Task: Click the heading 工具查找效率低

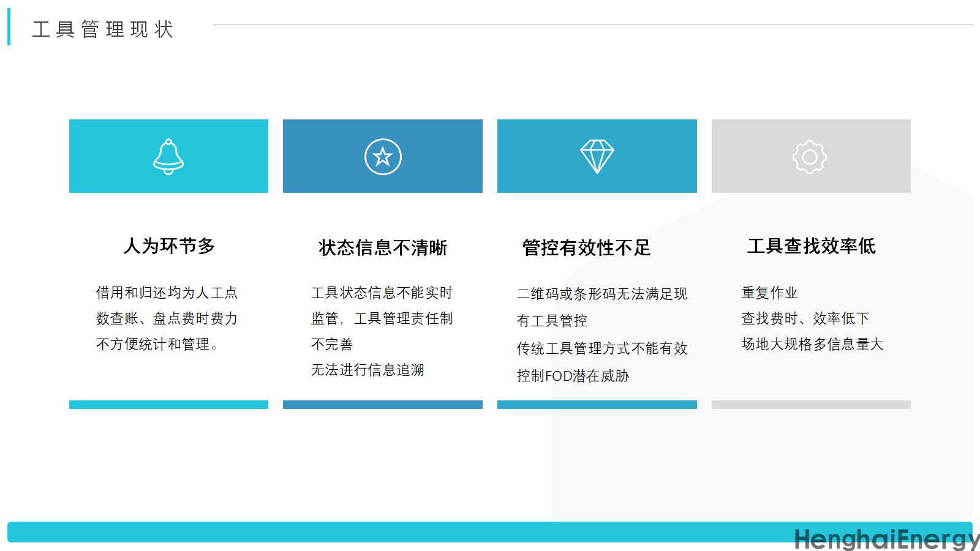Action: (x=812, y=246)
